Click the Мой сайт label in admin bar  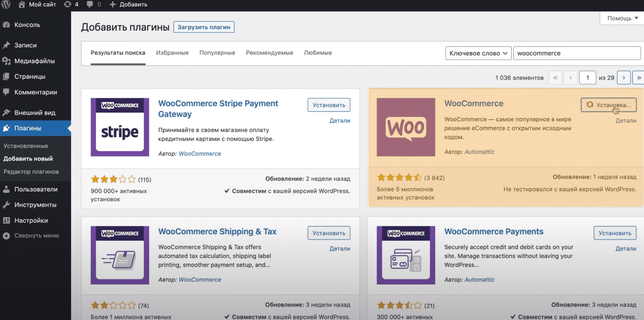pyautogui.click(x=43, y=4)
